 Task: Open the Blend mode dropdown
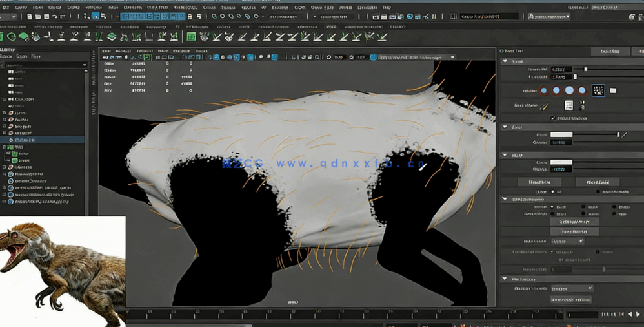pos(568,241)
